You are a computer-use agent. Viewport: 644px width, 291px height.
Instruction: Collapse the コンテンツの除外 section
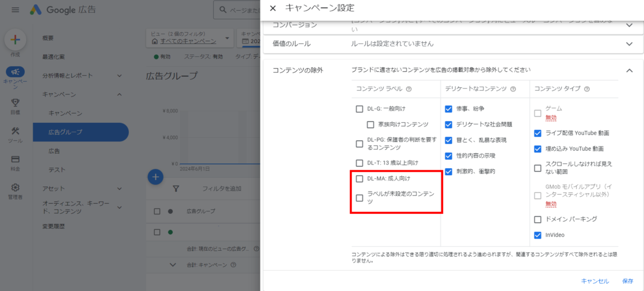pos(629,70)
